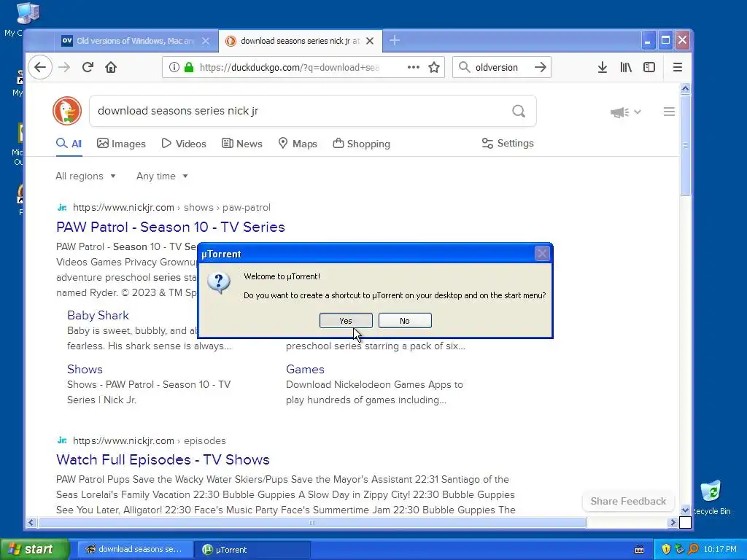The image size is (747, 560).
Task: Switch to Images results tab
Action: click(122, 144)
